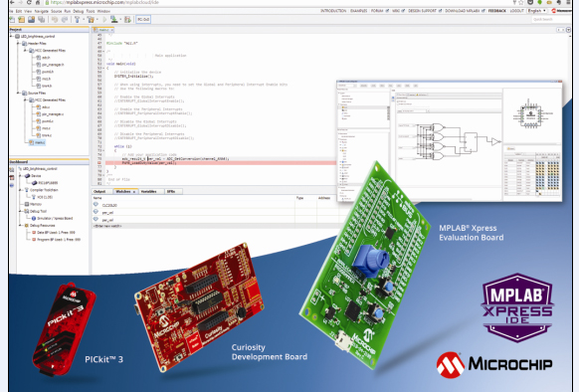Viewport: 579px width, 392px height.
Task: Click the Save All toolbar icon
Action: click(41, 20)
